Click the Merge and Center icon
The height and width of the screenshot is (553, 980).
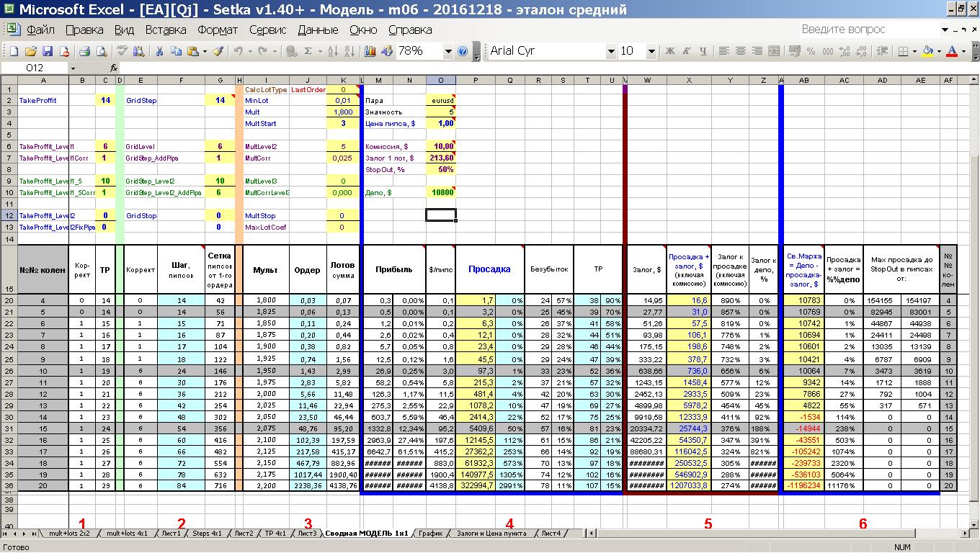[774, 51]
